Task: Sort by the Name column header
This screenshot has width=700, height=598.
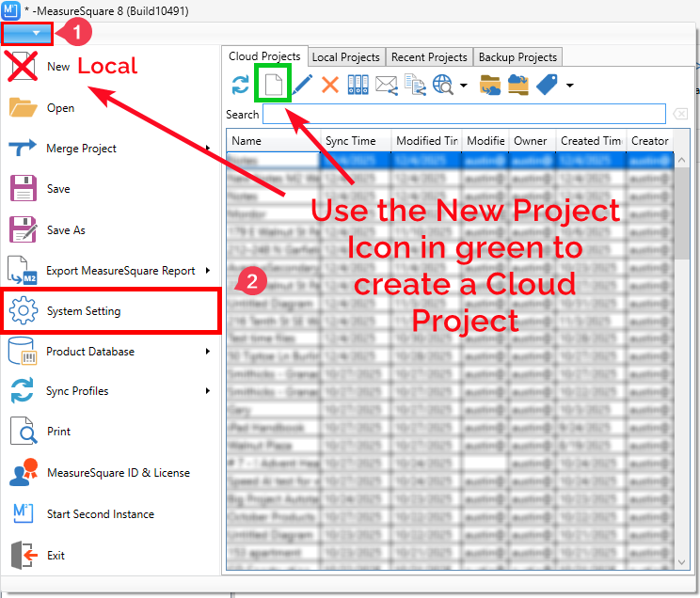Action: point(273,141)
